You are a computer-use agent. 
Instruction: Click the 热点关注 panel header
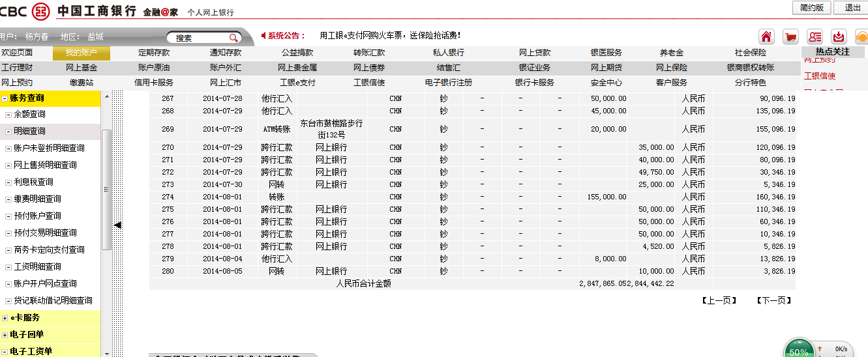[x=833, y=51]
